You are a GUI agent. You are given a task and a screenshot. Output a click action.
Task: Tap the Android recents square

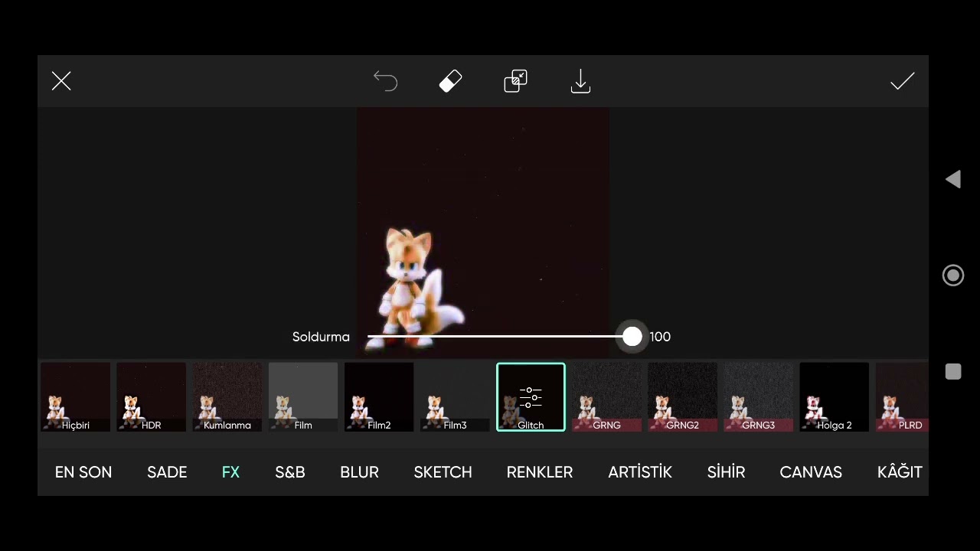(x=953, y=372)
